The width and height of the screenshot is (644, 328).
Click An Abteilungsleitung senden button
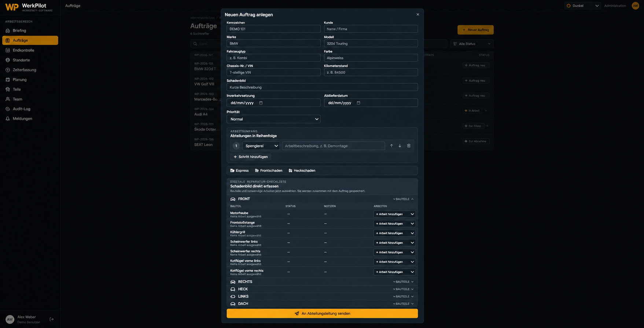coord(322,313)
